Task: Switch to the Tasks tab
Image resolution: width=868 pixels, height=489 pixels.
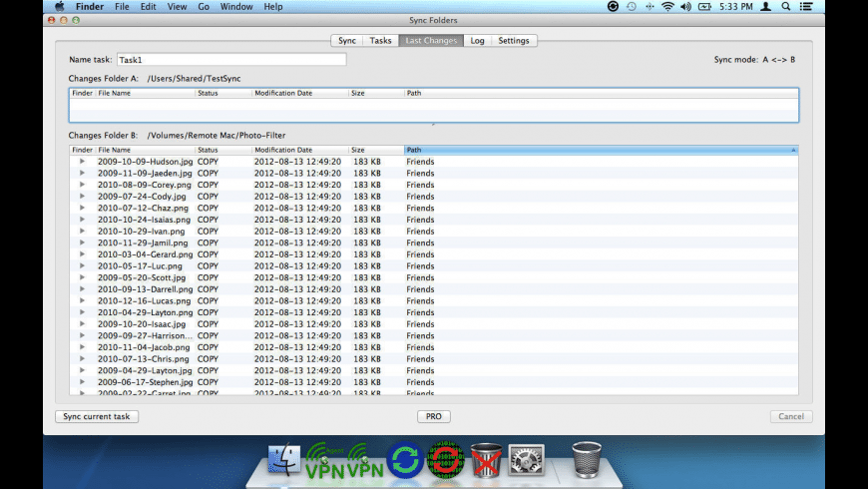Action: [381, 41]
